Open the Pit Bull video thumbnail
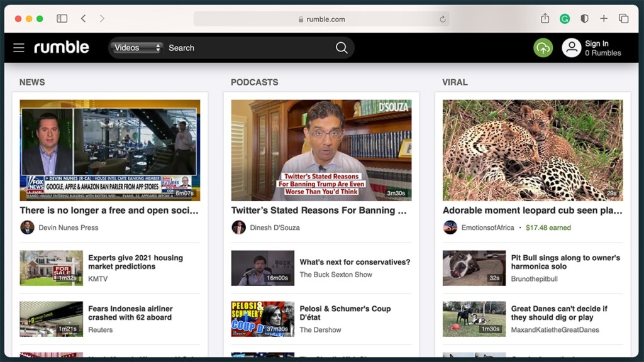Viewport: 644px width, 362px height. [474, 268]
